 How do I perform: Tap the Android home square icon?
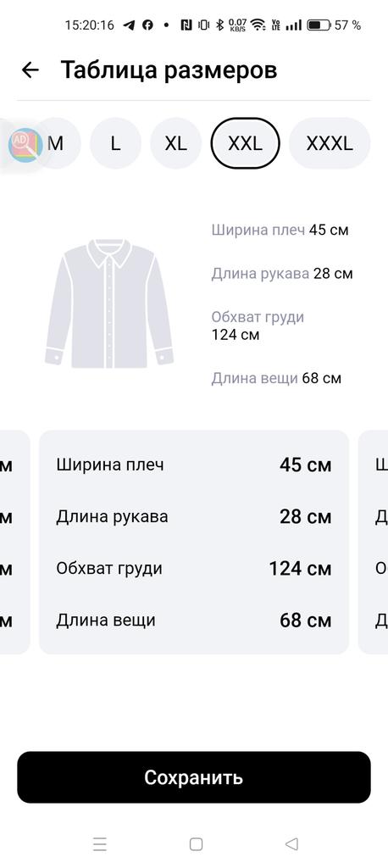[x=196, y=843]
